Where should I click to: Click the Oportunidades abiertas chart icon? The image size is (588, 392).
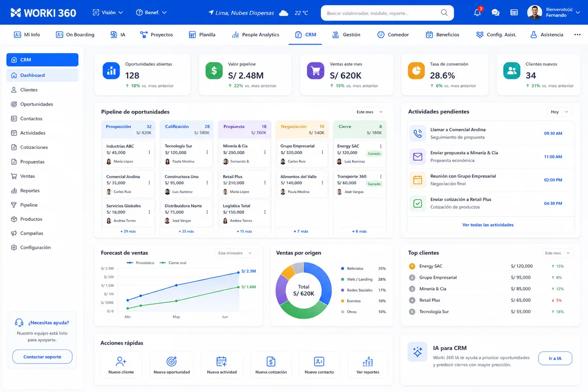[x=111, y=71]
